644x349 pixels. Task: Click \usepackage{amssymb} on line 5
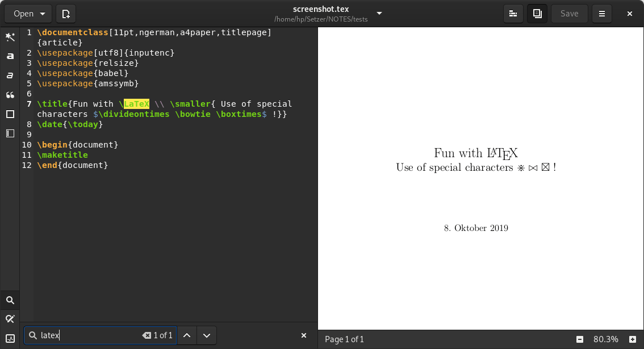click(88, 83)
